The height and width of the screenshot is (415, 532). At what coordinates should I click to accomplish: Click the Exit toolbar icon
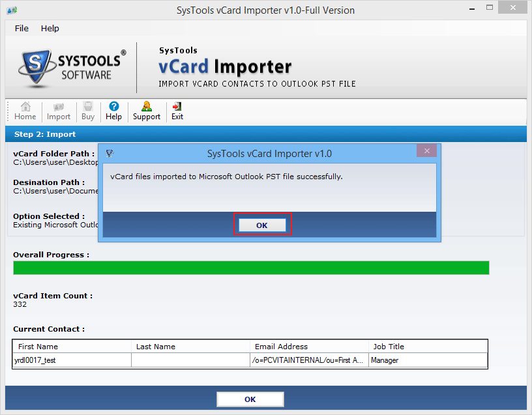tap(177, 111)
